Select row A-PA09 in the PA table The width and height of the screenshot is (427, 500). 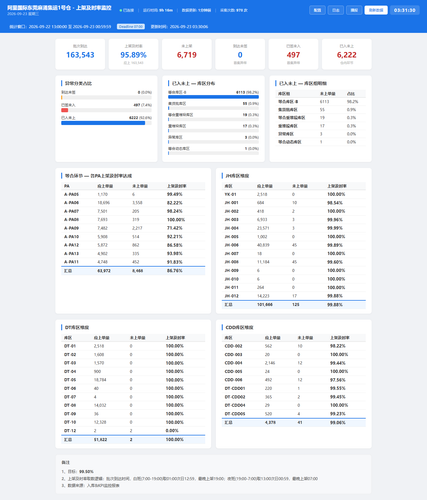tap(133, 228)
